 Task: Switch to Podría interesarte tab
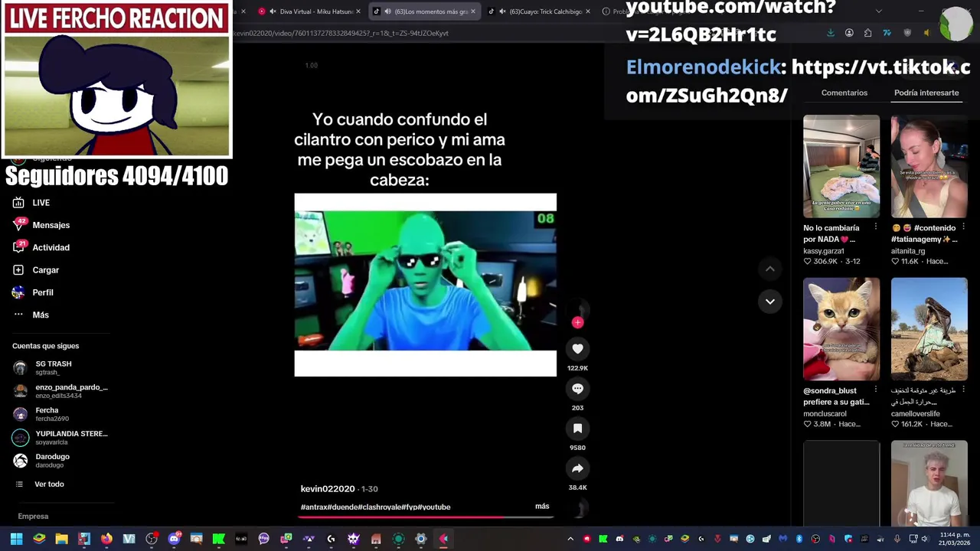pos(926,93)
